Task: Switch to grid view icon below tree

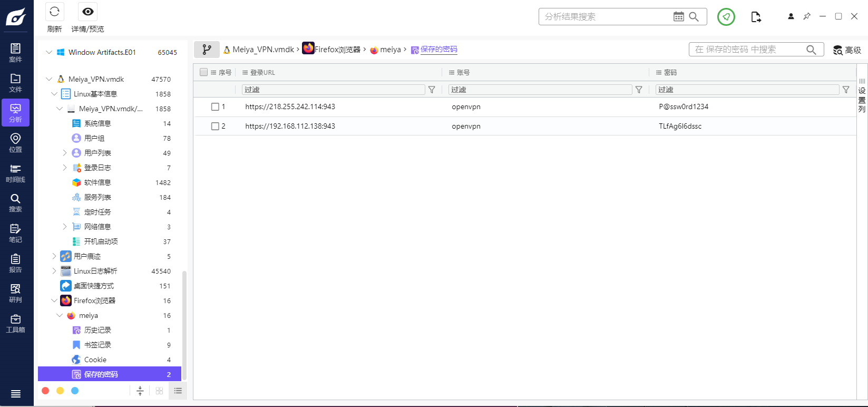Action: pyautogui.click(x=159, y=391)
